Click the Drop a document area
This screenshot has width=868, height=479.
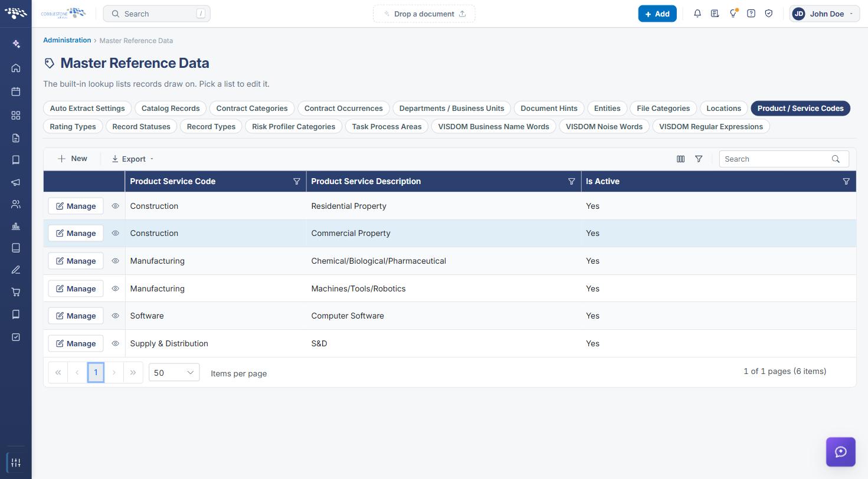[424, 14]
